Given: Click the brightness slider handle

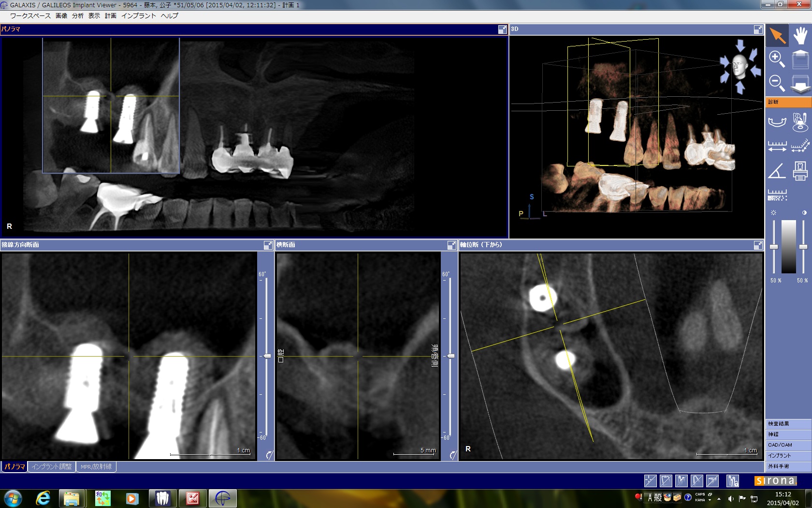Looking at the screenshot, I should coord(774,247).
